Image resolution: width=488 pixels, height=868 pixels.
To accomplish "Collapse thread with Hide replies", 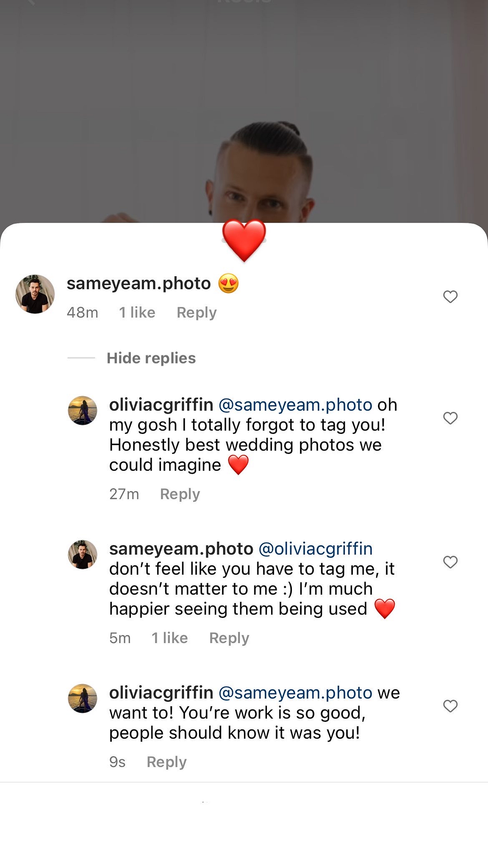I will 151,358.
